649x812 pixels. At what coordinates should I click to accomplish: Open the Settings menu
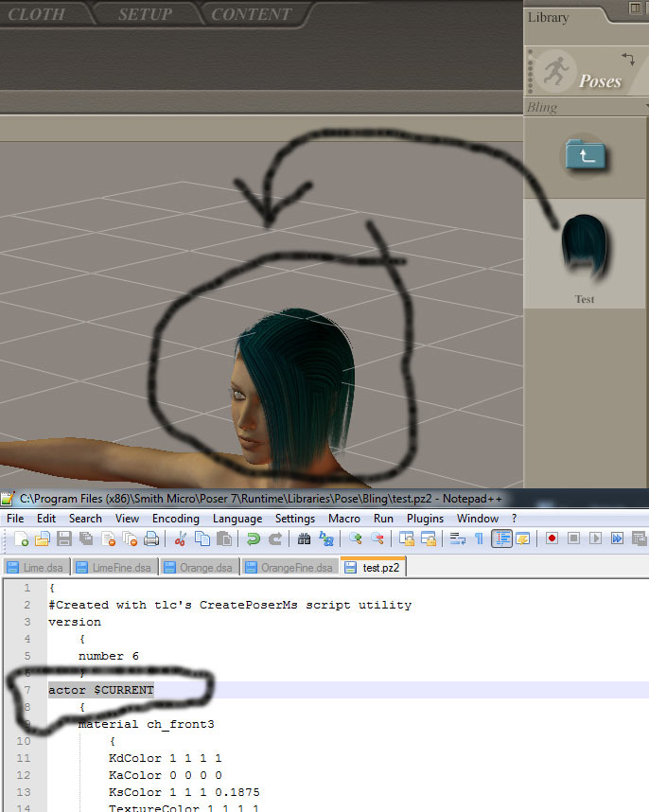click(295, 519)
